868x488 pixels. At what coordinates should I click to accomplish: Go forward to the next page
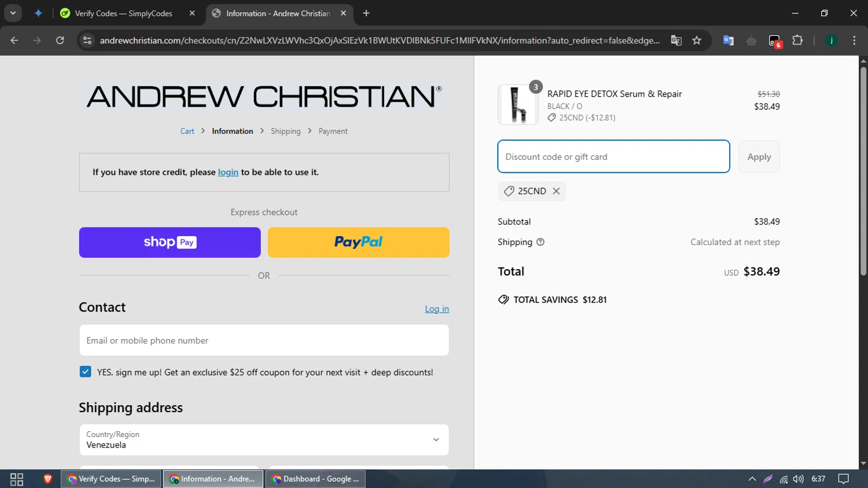(37, 41)
